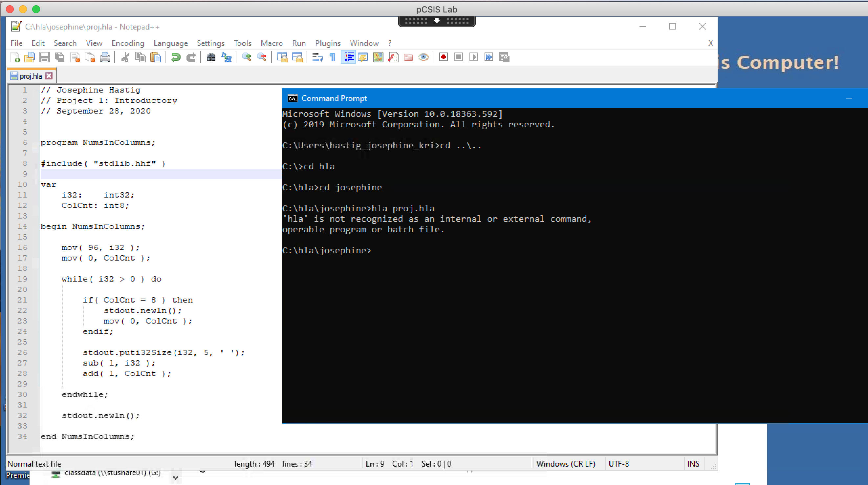Viewport: 868px width, 485px height.
Task: Click the Open file folder icon
Action: coord(30,57)
